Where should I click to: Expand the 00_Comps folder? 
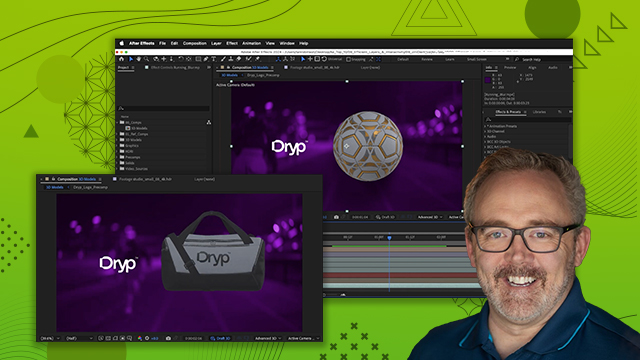point(117,122)
